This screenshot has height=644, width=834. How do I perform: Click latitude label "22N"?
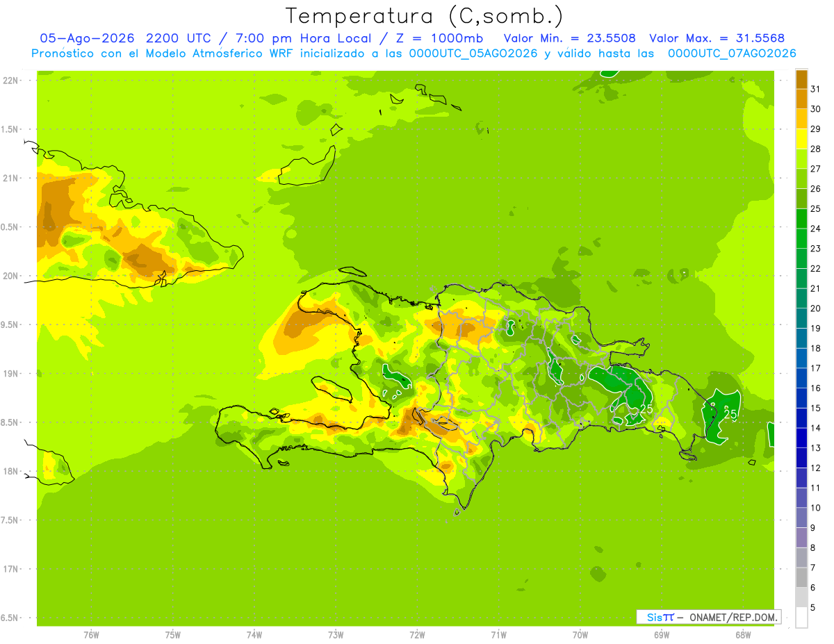pos(11,81)
